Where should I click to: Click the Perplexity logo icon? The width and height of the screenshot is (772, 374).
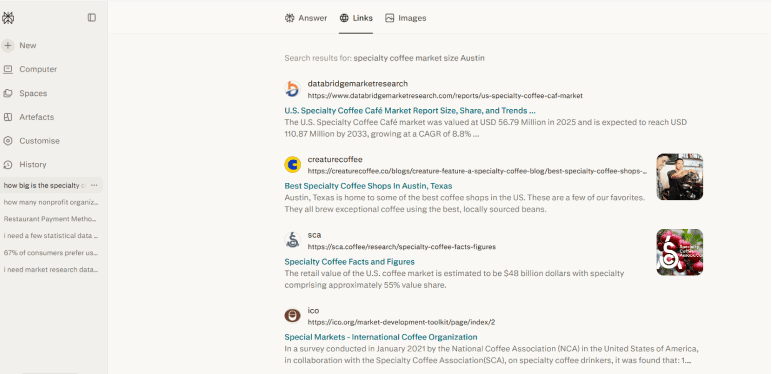tap(8, 18)
